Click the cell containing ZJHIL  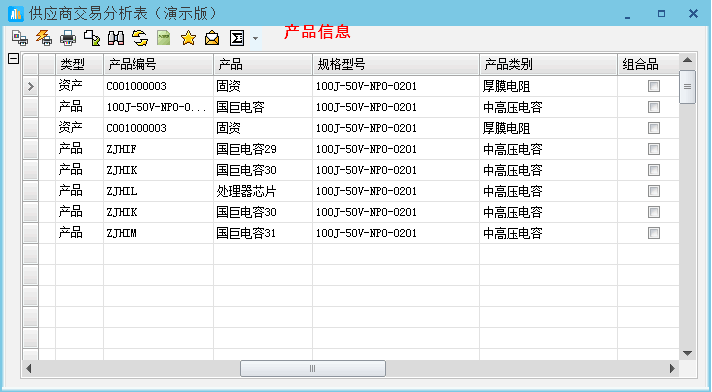click(x=158, y=191)
